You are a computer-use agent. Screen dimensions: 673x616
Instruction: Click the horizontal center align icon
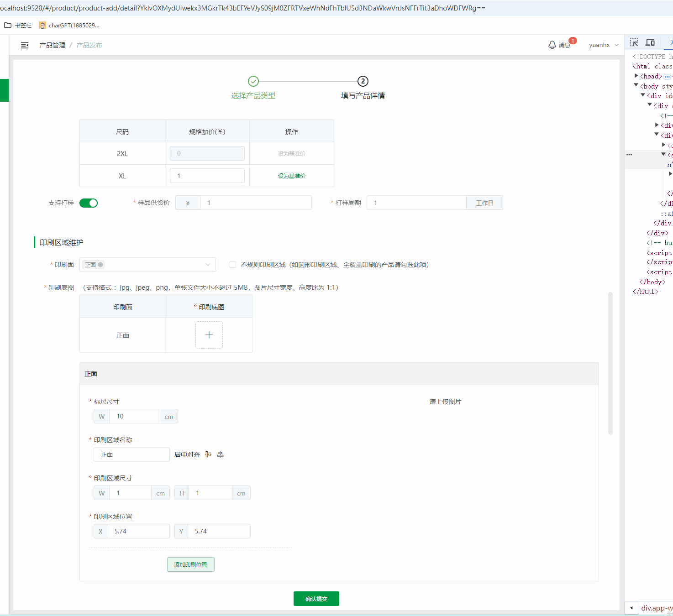[208, 454]
